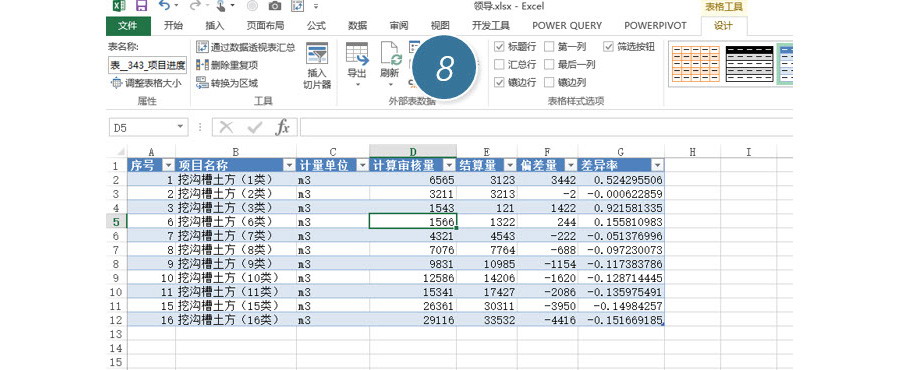
Task: Switch to the 插入 ribbon tab
Action: click(215, 26)
